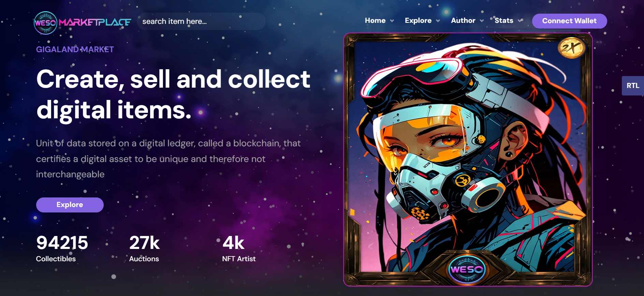Click the 2X gold badge on NFT card

571,47
